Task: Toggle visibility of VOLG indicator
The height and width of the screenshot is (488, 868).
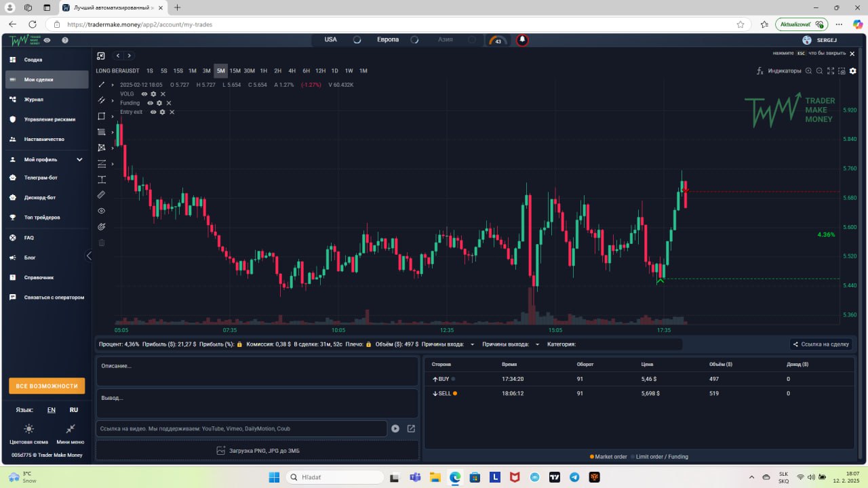Action: tap(144, 94)
